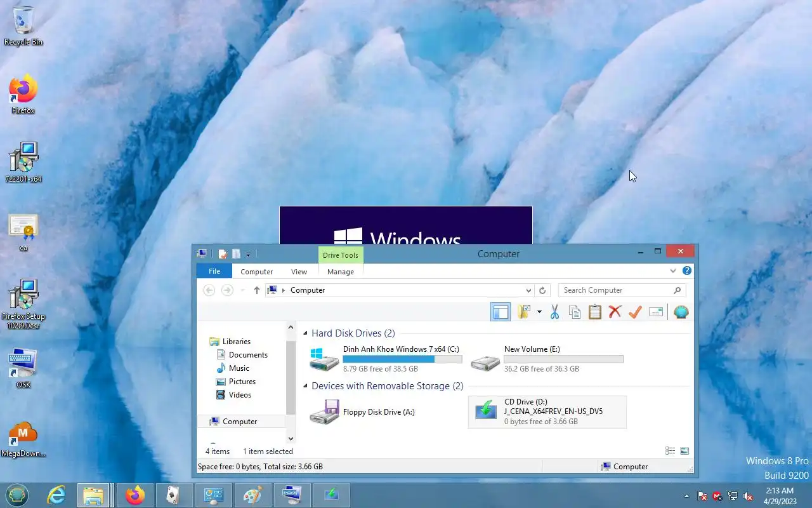Click the Drive Tools contextual tab header

[x=341, y=255]
